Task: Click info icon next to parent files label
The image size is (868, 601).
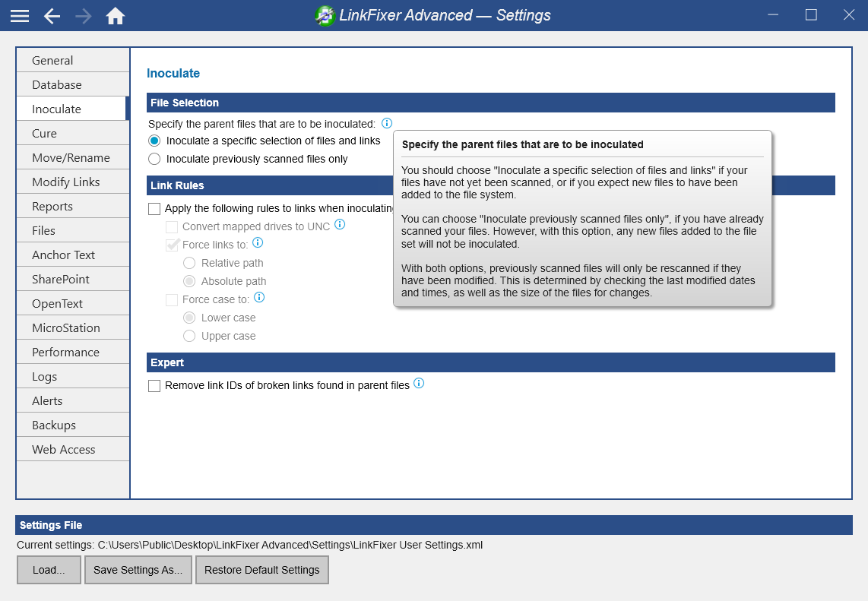Action: pyautogui.click(x=387, y=123)
